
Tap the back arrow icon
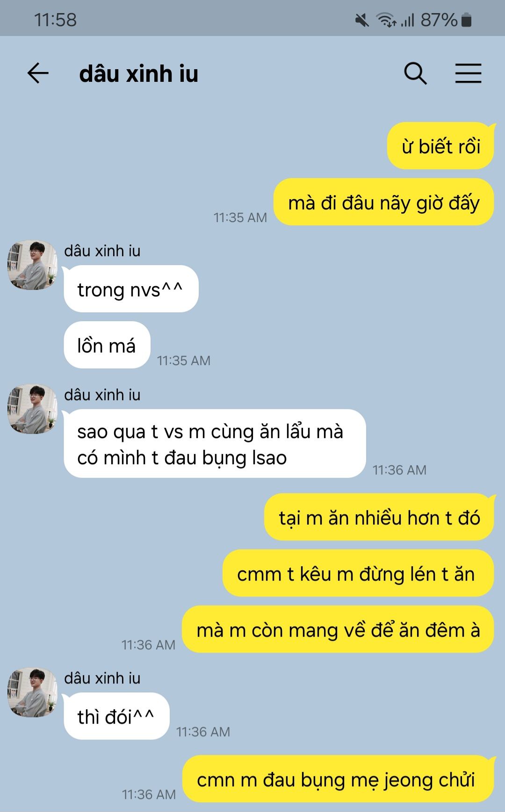coord(38,73)
